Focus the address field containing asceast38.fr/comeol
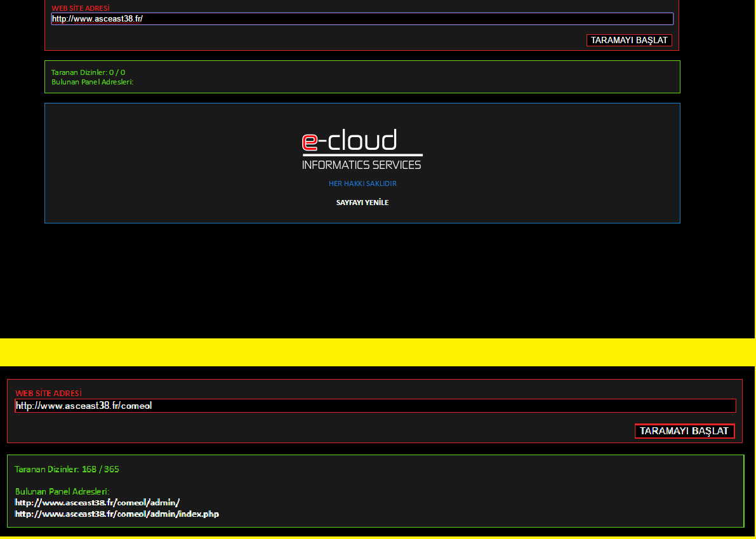Viewport: 756px width, 539px height. tap(376, 406)
